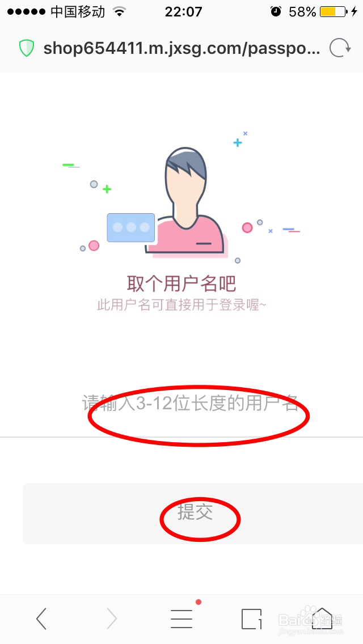Focus the 3-12位 username input field
363x644 pixels.
181,403
